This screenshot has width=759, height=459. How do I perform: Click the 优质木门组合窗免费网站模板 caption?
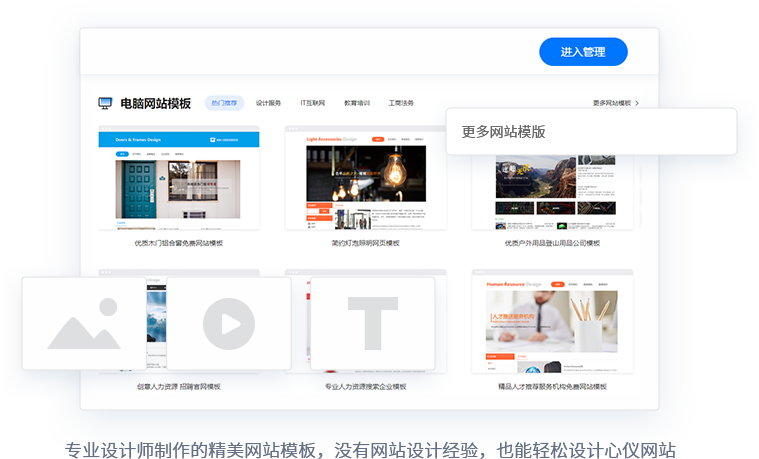point(179,243)
